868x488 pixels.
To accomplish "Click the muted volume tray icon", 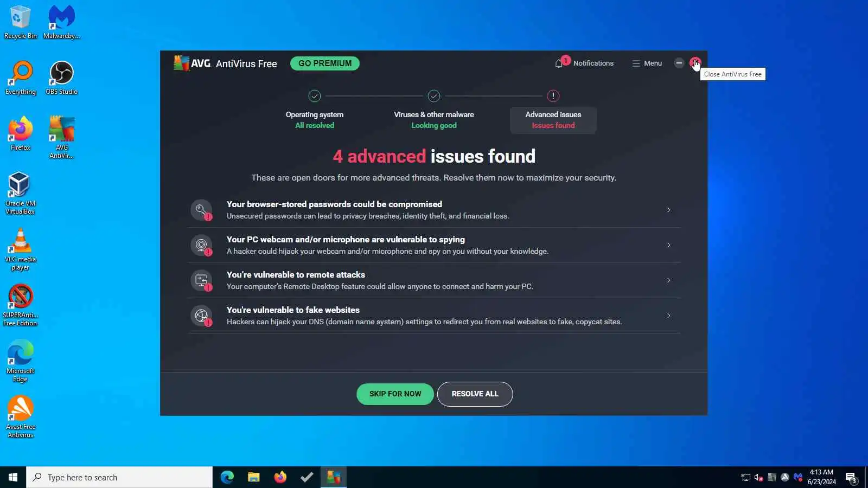I will pyautogui.click(x=758, y=477).
